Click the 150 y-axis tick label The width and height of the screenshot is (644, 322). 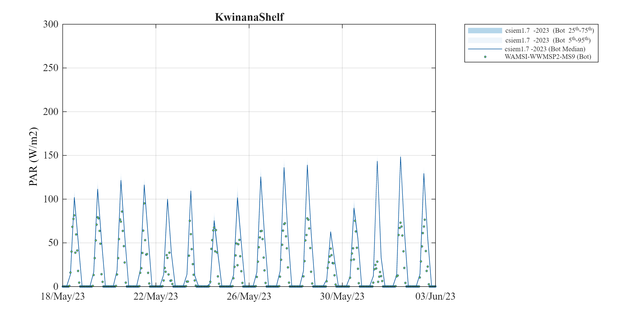pyautogui.click(x=51, y=155)
